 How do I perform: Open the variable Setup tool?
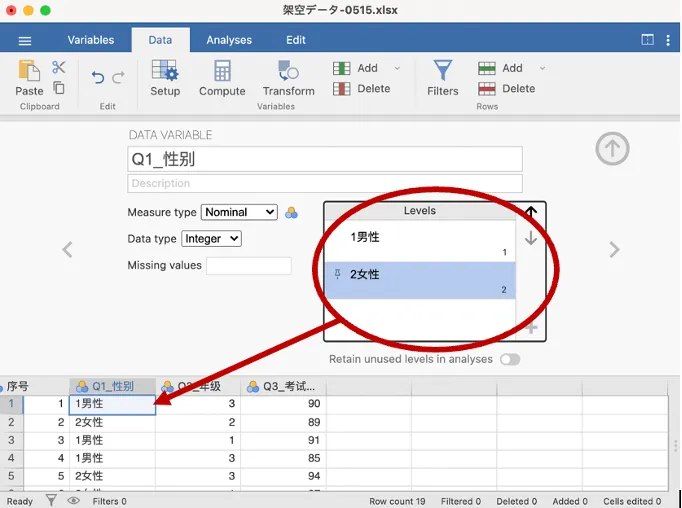tap(165, 78)
